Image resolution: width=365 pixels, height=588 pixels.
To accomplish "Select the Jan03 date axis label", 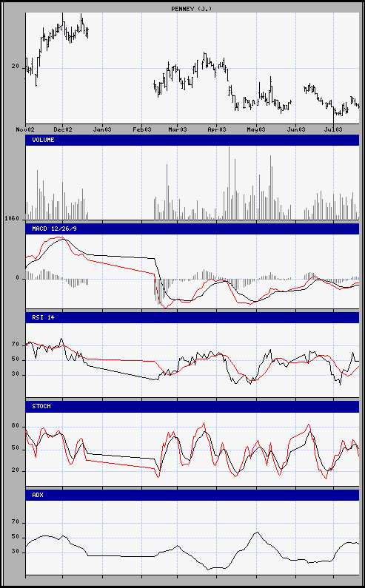I will (102, 129).
